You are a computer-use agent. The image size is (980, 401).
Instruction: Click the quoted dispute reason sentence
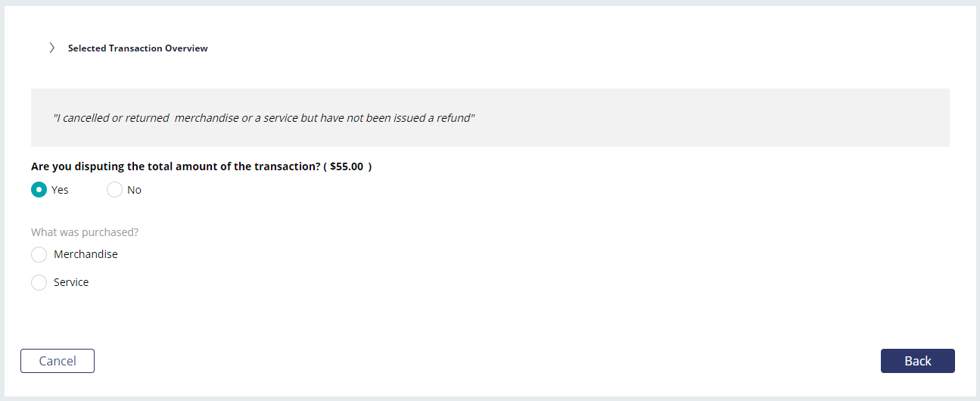tap(264, 118)
